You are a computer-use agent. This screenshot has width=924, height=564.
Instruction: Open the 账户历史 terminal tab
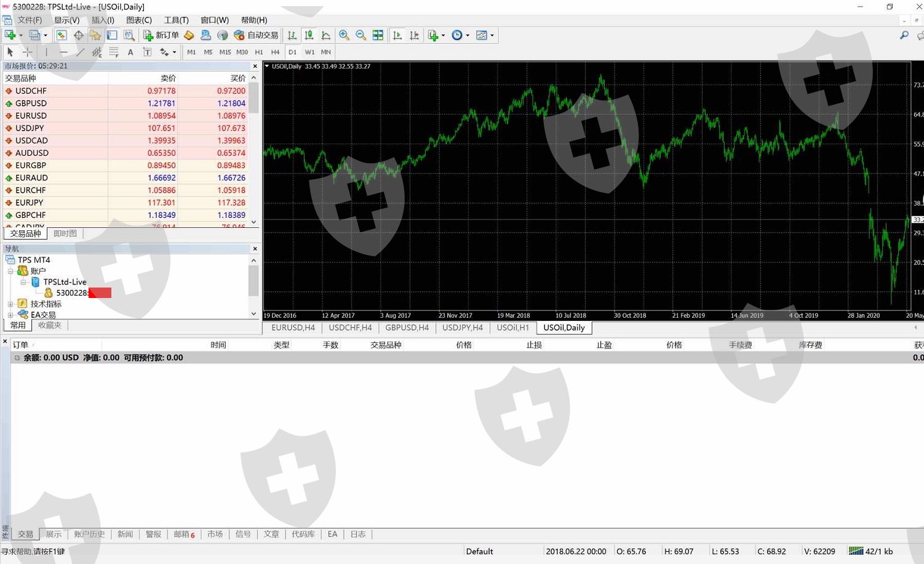(x=89, y=534)
